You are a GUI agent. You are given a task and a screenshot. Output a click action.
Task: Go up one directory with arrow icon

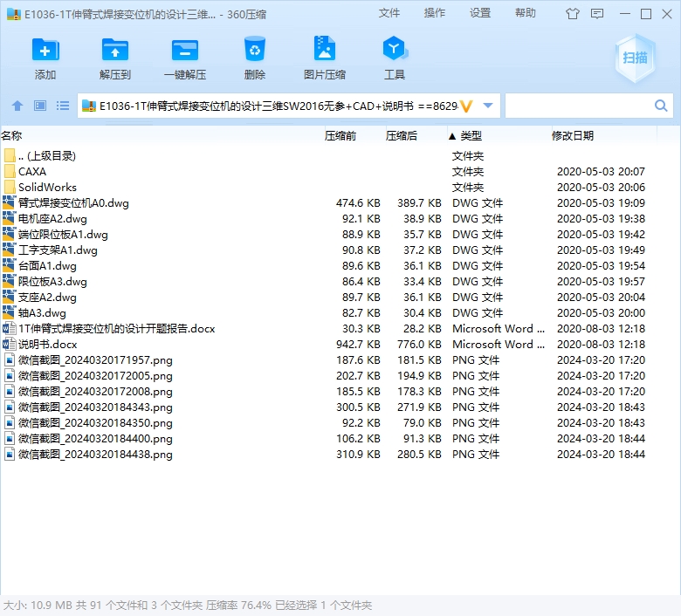tap(17, 106)
